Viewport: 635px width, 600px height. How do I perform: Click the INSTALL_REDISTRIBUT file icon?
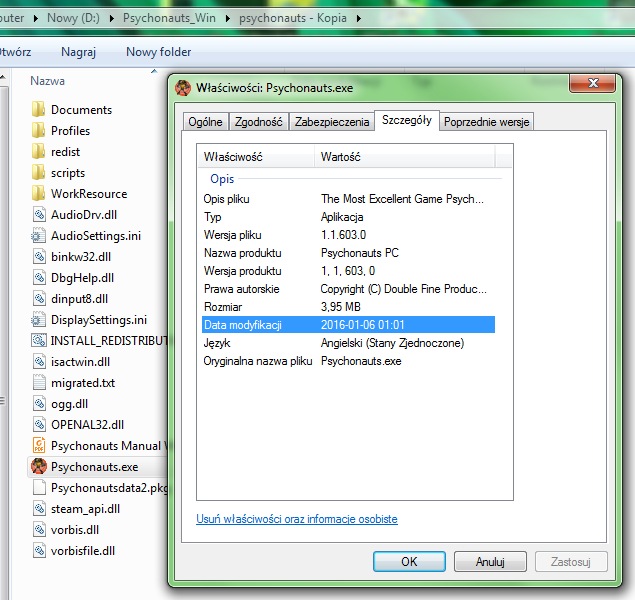(39, 340)
